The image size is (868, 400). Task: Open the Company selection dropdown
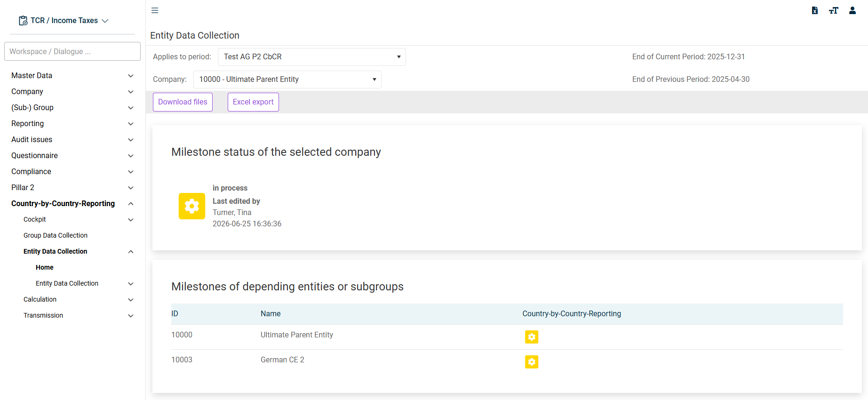tap(287, 80)
